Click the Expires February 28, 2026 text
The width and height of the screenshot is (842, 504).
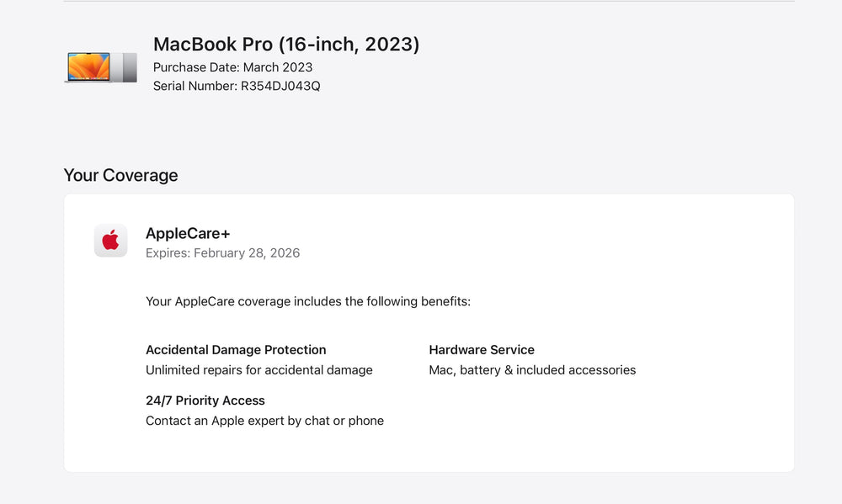pyautogui.click(x=223, y=252)
